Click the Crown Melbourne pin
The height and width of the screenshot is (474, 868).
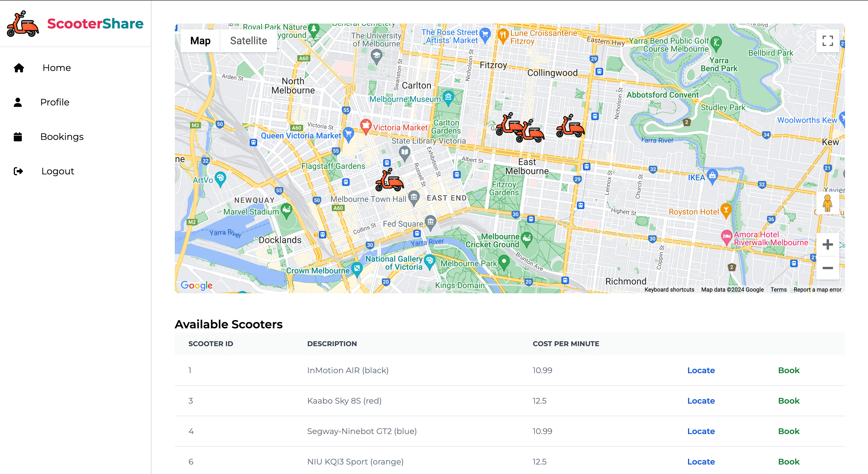coord(356,270)
